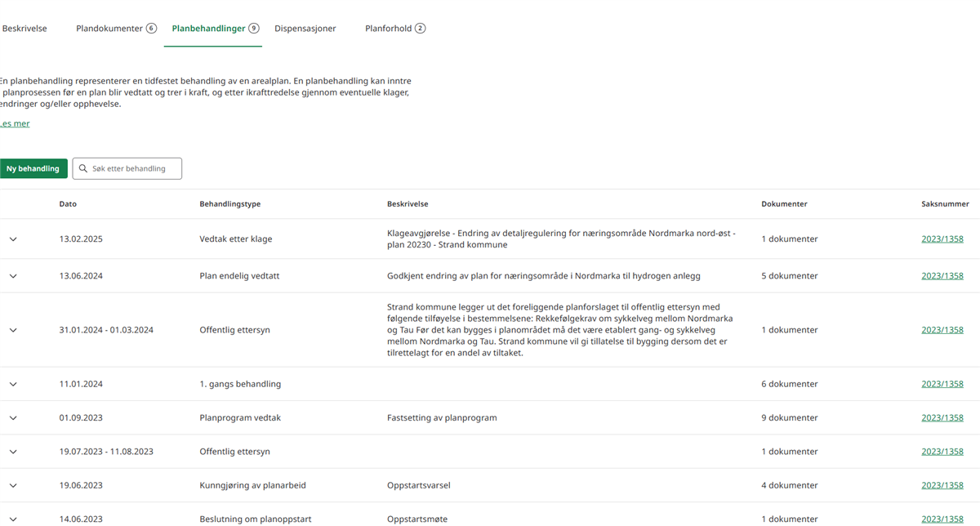Open saksnummer link for Planprogram vedtak
The width and height of the screenshot is (980, 526).
coord(942,417)
